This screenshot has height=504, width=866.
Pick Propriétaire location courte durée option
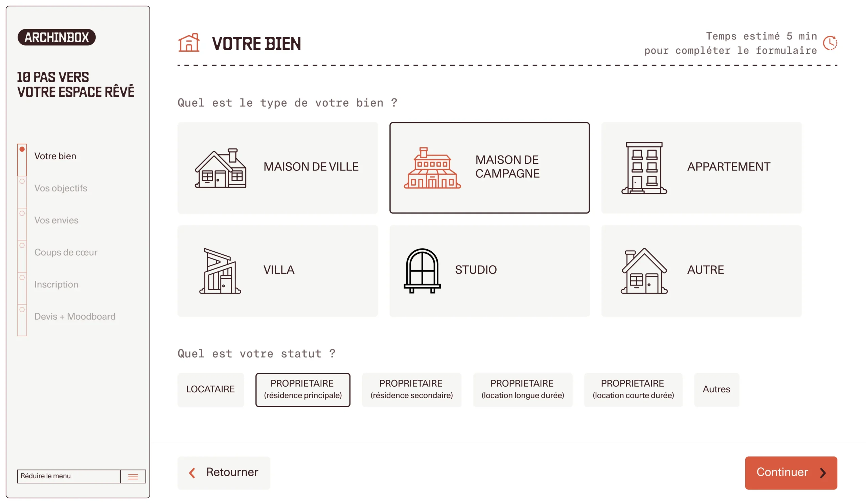tap(633, 390)
